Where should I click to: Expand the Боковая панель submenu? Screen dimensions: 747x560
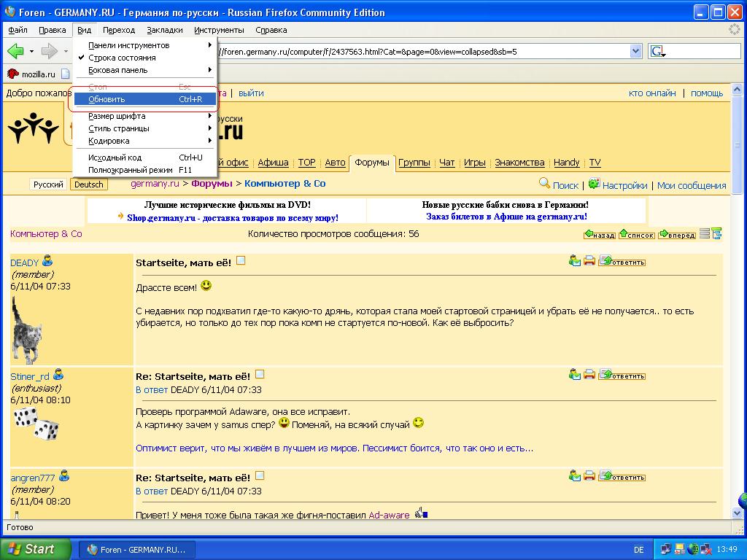coord(145,70)
